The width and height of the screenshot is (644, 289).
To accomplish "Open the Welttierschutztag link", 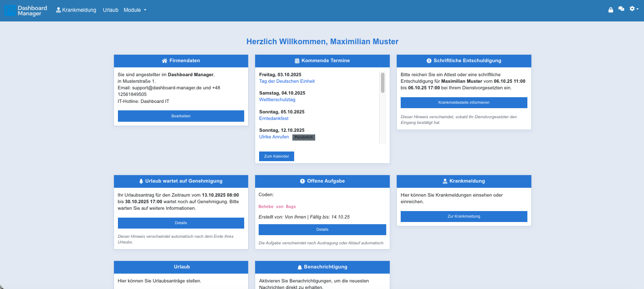I will click(277, 99).
